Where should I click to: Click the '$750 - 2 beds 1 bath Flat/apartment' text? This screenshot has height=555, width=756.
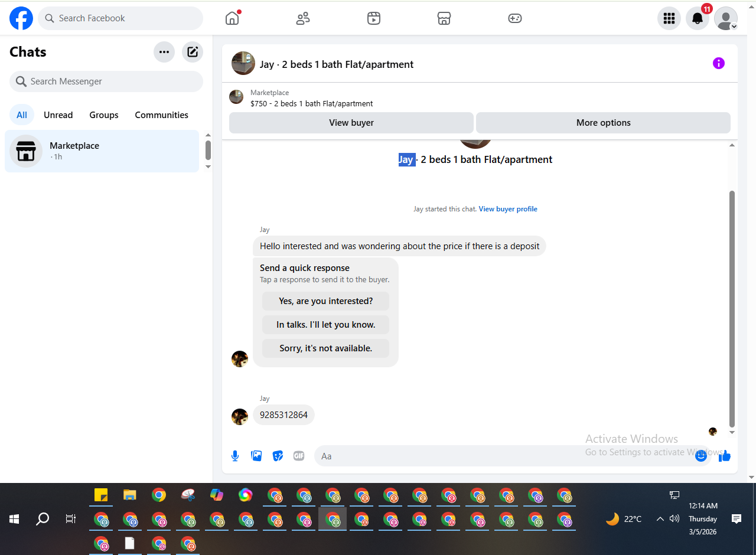(x=312, y=104)
